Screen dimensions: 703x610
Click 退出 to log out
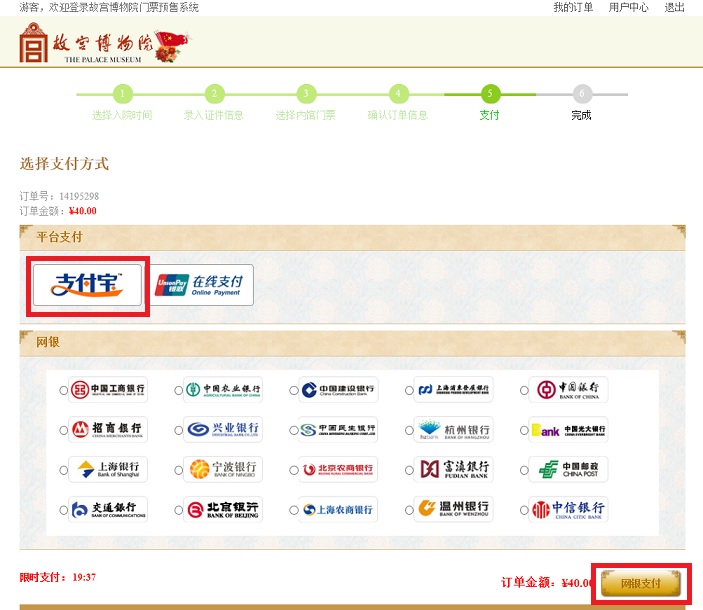pyautogui.click(x=675, y=7)
